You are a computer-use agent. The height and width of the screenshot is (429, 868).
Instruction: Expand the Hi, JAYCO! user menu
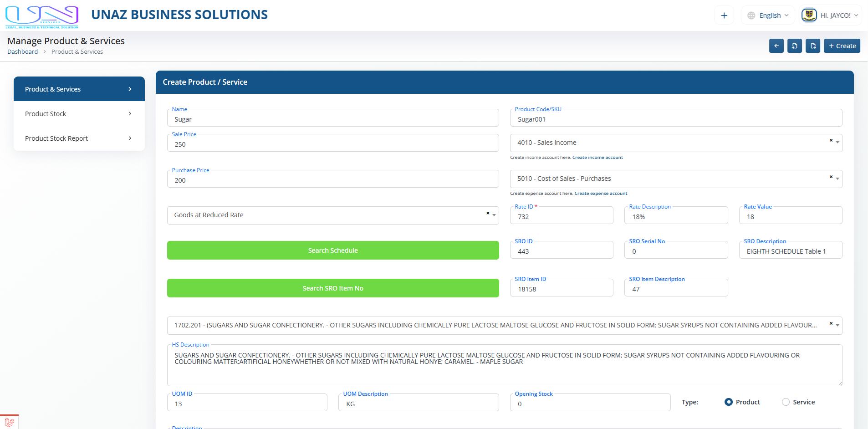[x=831, y=15]
